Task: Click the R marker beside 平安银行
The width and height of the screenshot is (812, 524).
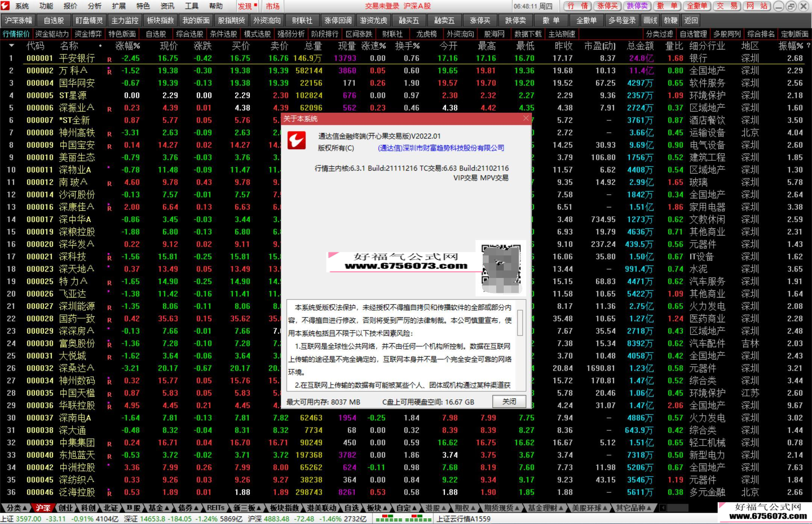Action: [x=109, y=59]
